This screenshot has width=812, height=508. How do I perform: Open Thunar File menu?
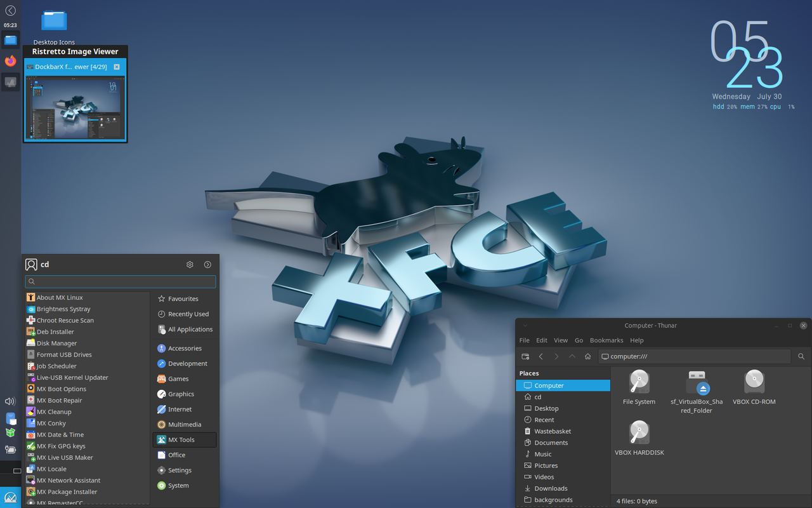(525, 340)
